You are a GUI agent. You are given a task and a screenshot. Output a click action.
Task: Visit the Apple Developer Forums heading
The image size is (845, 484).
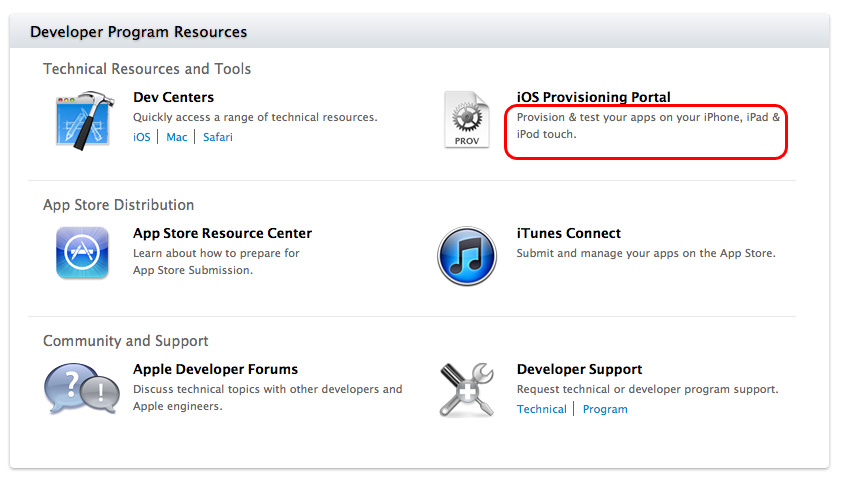[215, 369]
